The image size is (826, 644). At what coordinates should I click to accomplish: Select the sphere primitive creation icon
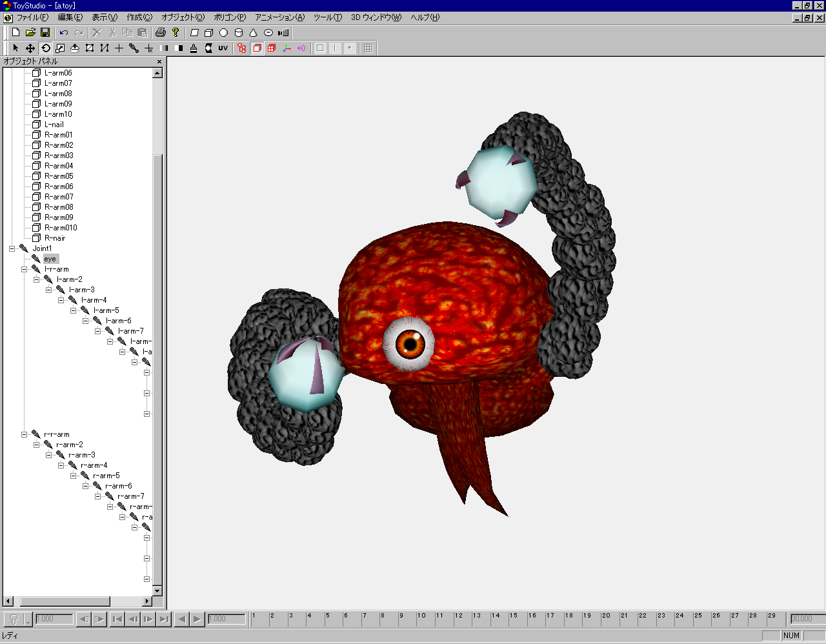pos(223,32)
